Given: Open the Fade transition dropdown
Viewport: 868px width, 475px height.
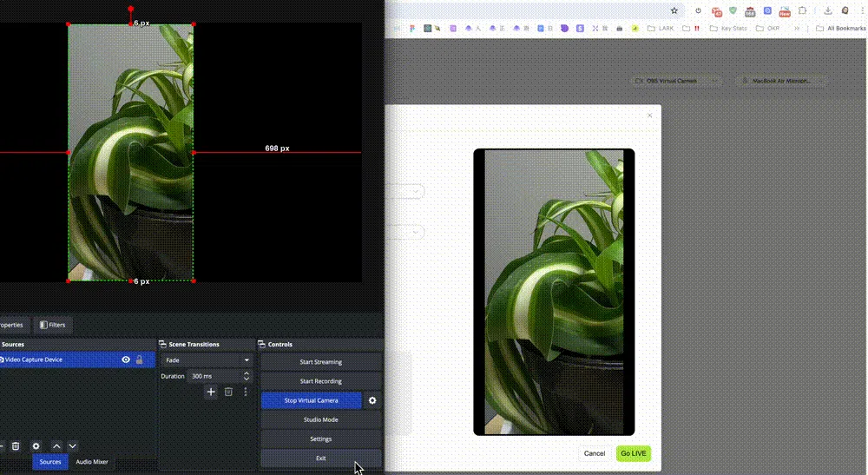Looking at the screenshot, I should point(207,360).
